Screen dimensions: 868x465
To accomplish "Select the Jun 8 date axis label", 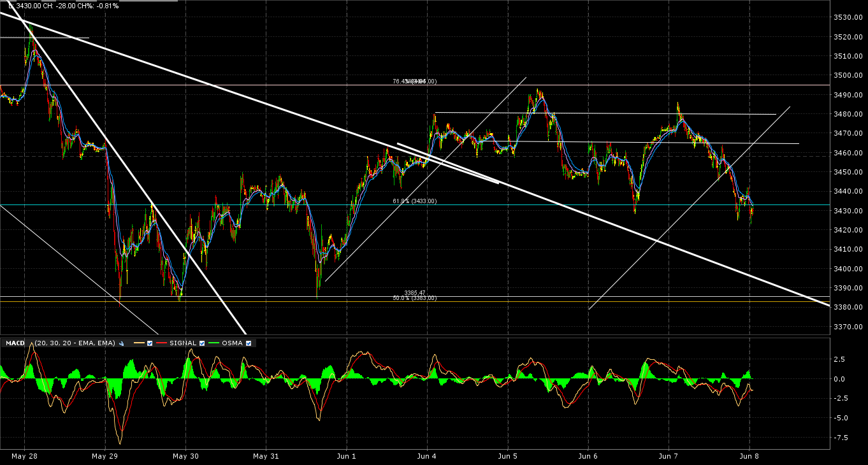I will point(749,457).
